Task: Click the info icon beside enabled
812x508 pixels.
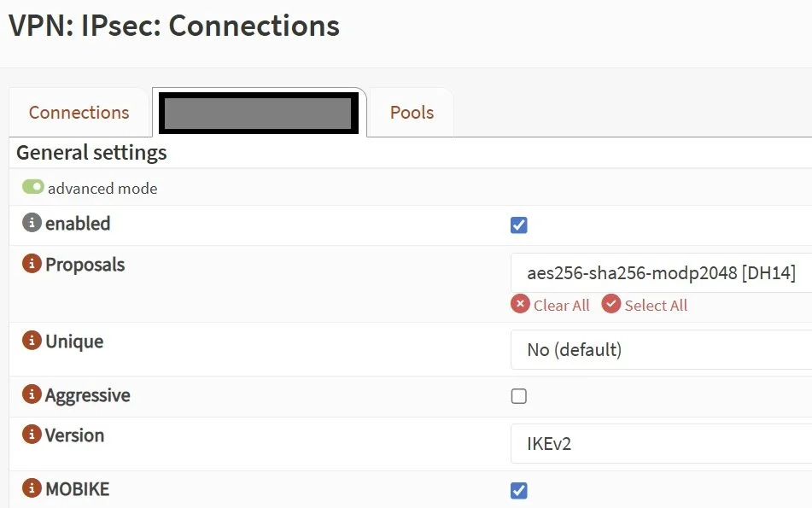Action: 32,223
